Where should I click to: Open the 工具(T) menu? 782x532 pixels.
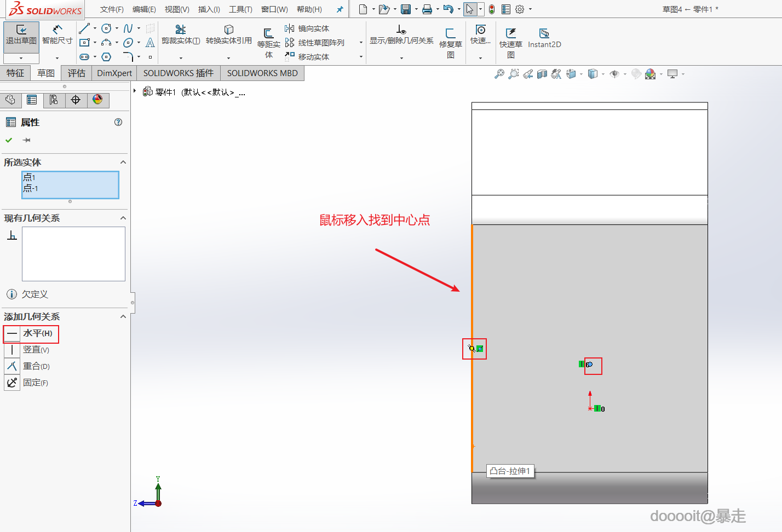click(240, 9)
